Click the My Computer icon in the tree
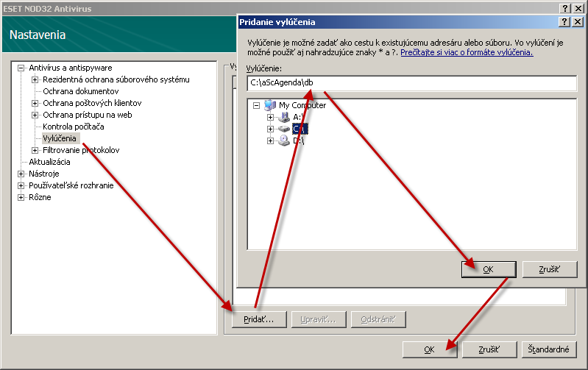 [x=270, y=105]
